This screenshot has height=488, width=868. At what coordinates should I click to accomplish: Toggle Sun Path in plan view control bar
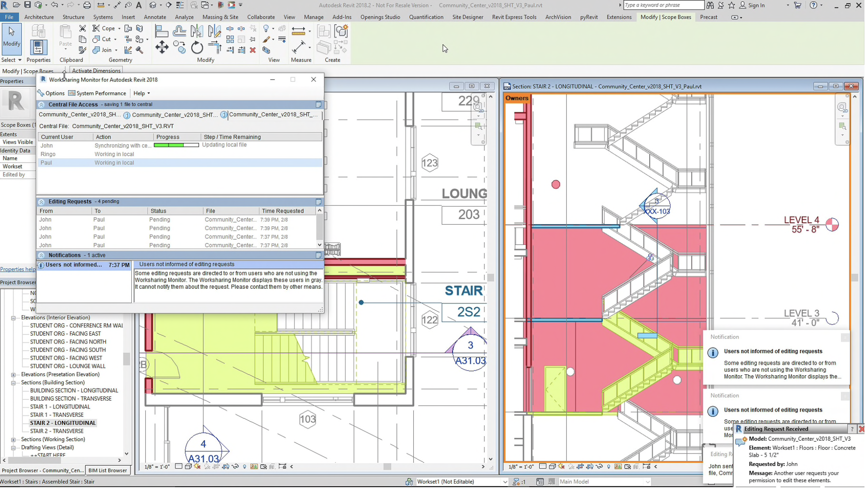coord(198,467)
